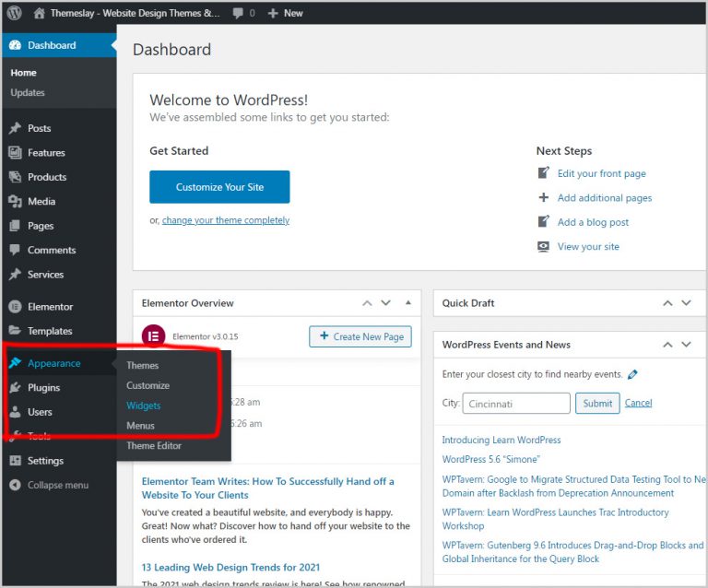Open WordPress 5.6 "Simone" news link
Screen dimensions: 708x588
[x=490, y=459]
